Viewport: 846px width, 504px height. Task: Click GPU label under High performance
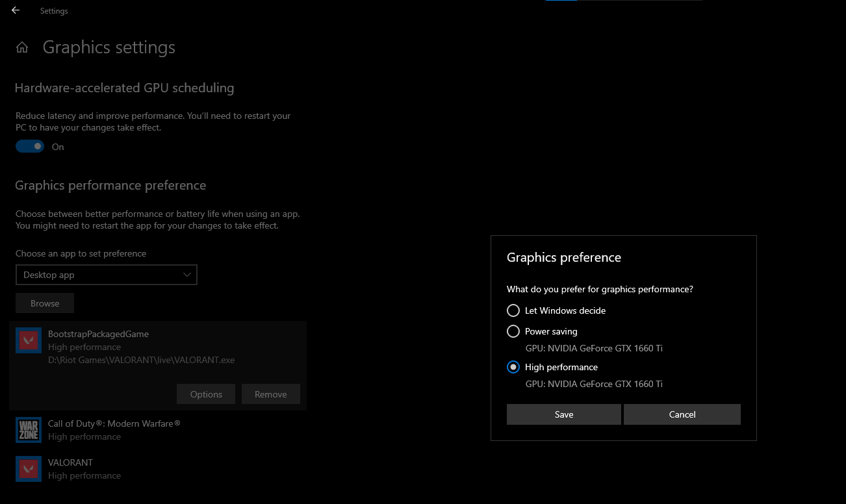coord(594,384)
